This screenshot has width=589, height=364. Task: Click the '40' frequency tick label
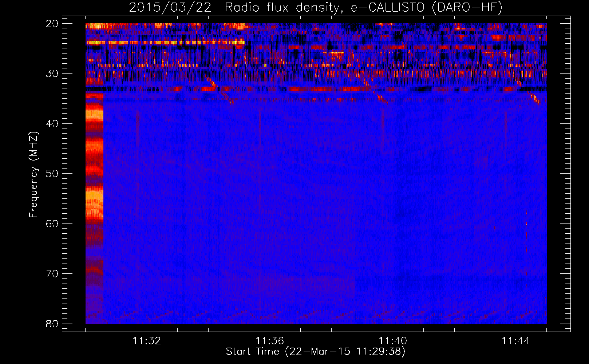coord(52,124)
